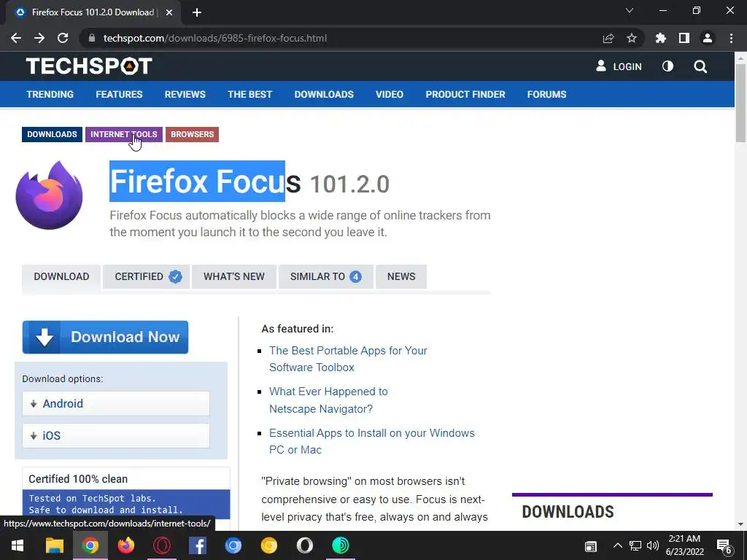
Task: Open the white ring taskbar icon
Action: point(304,545)
